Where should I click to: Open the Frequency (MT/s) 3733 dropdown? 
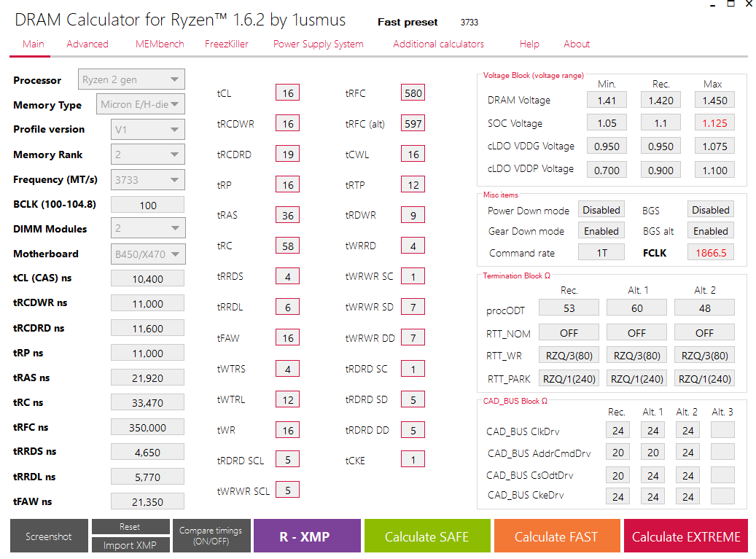click(x=147, y=180)
